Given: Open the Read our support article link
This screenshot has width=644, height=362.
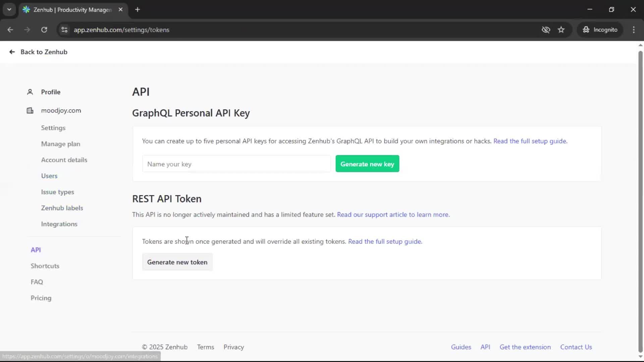Looking at the screenshot, I should click(x=393, y=215).
